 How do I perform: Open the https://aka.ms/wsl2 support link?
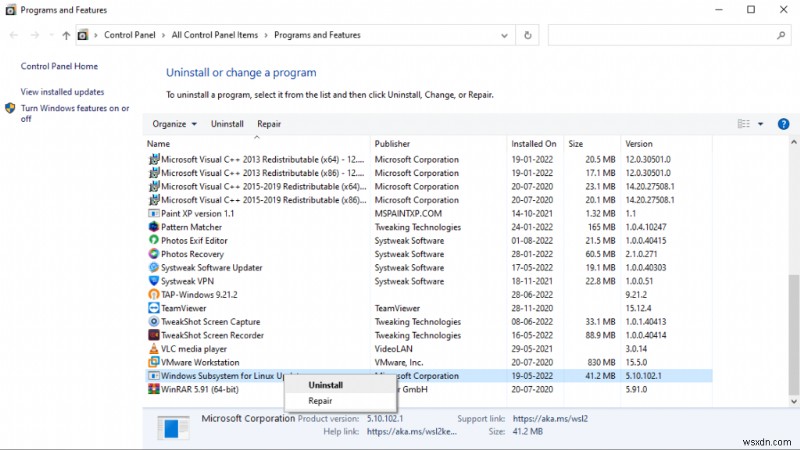click(x=550, y=418)
